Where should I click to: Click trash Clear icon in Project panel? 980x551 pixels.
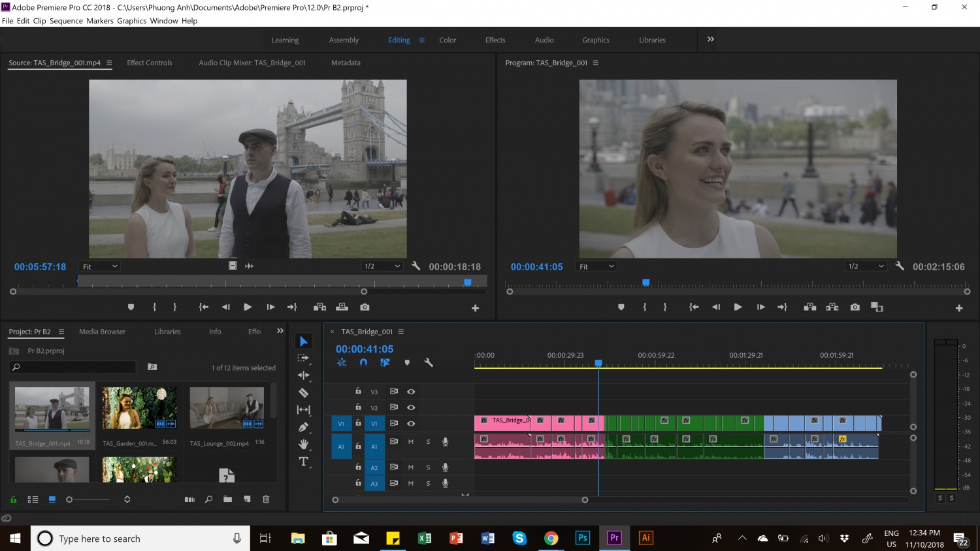click(266, 499)
